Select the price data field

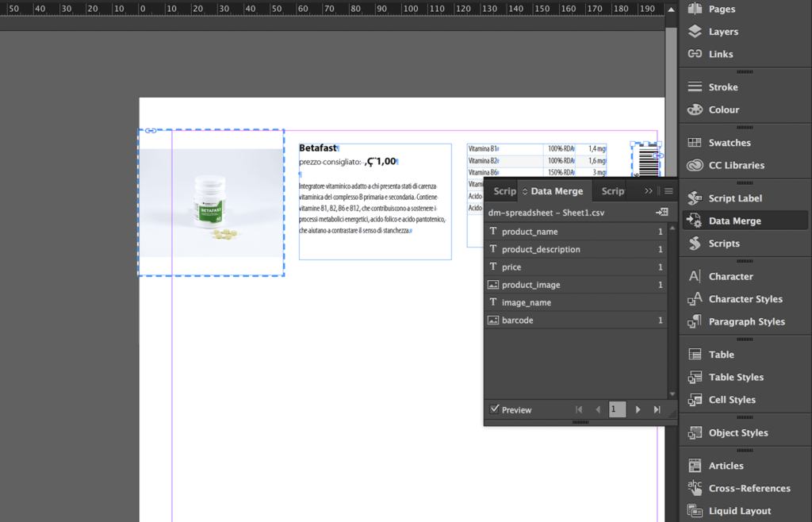(x=576, y=267)
